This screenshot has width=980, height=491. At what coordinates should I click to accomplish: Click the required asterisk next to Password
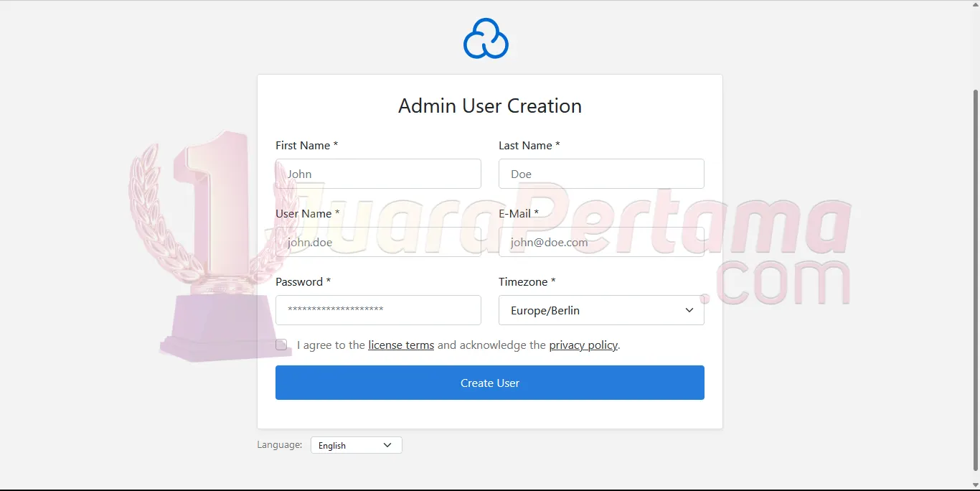(x=328, y=281)
